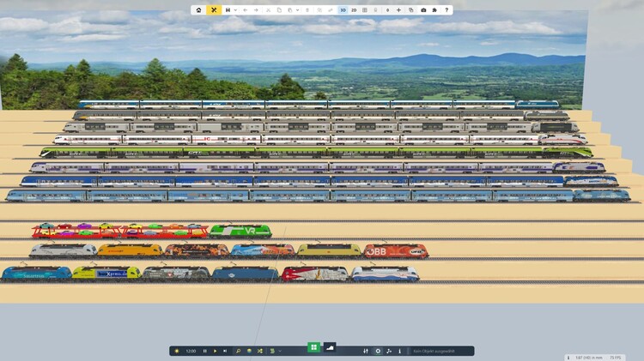The height and width of the screenshot is (361, 644).
Task: Open the gear settings in bottom bar
Action: 378,352
